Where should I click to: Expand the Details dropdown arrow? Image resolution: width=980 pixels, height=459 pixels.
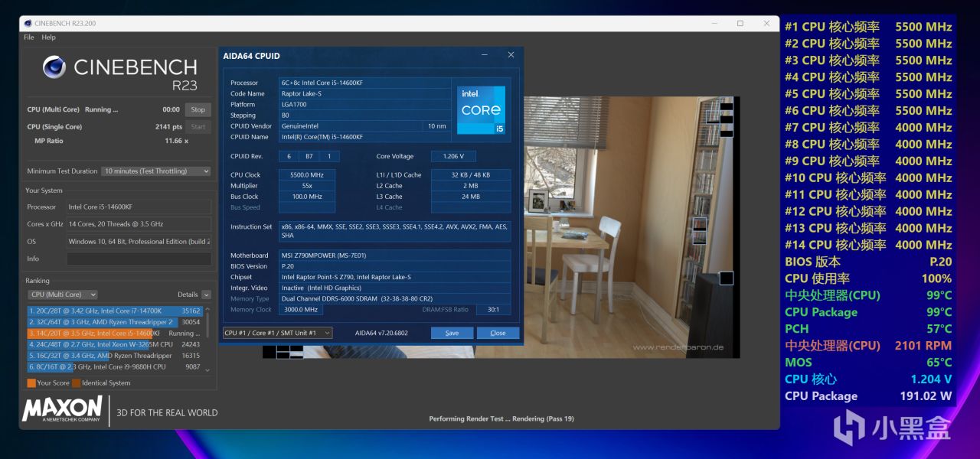click(x=206, y=295)
